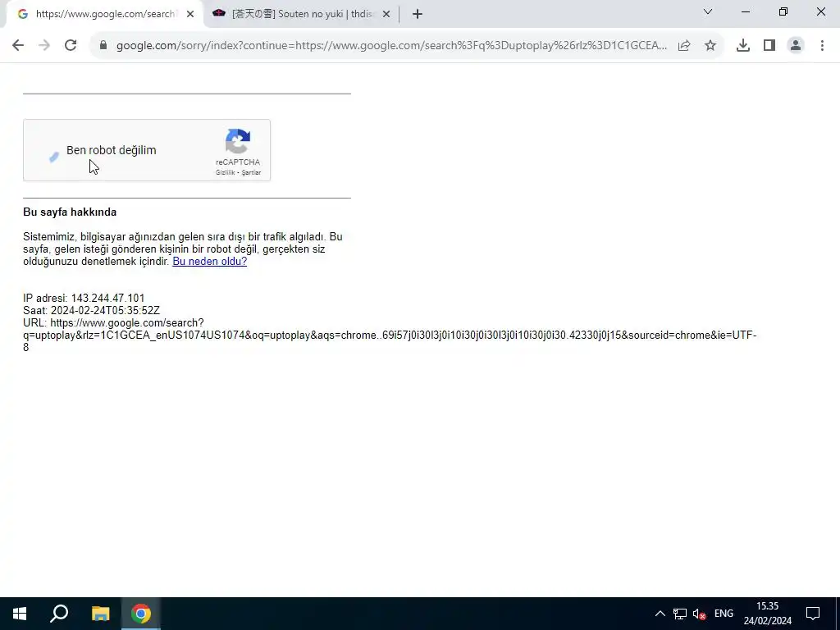
Task: Click the muted volume tray icon
Action: click(x=699, y=614)
